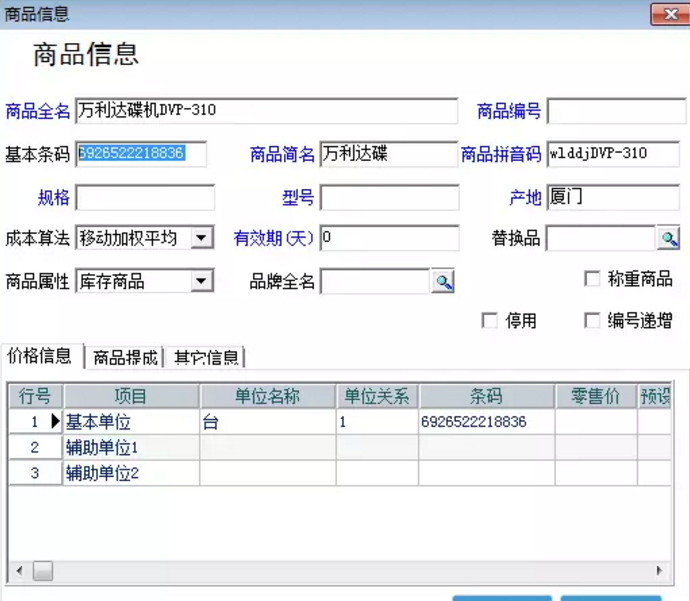Click the 单位名称 column header
Screen dimensions: 690x601
268,396
